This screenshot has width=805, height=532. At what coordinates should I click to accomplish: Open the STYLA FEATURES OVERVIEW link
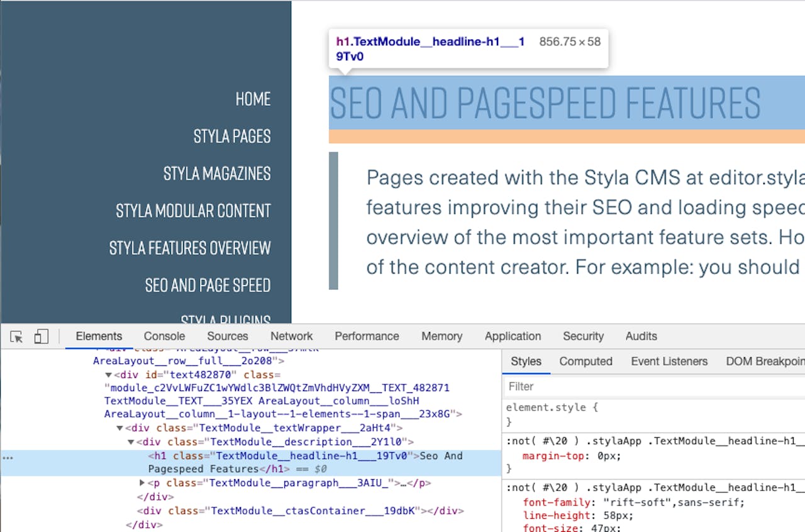coord(190,248)
